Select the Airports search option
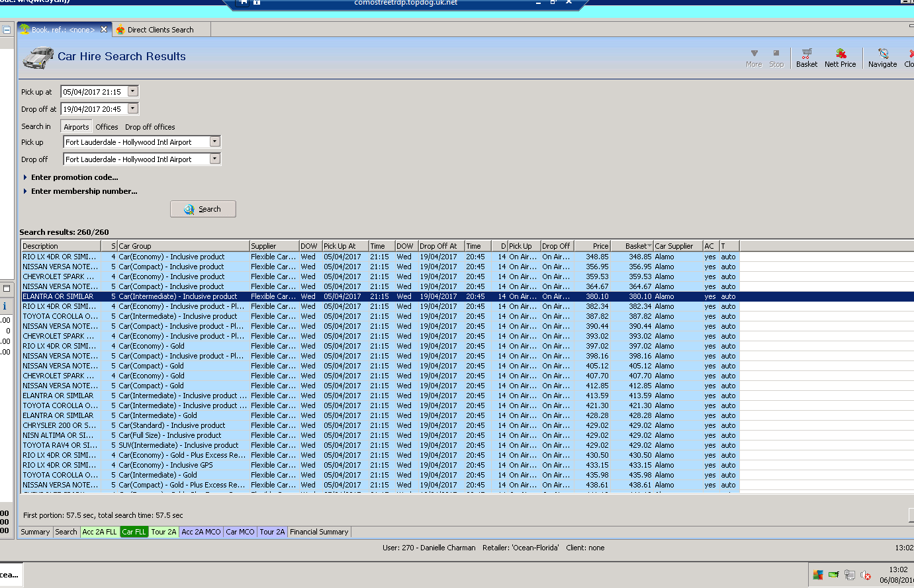 [x=76, y=127]
